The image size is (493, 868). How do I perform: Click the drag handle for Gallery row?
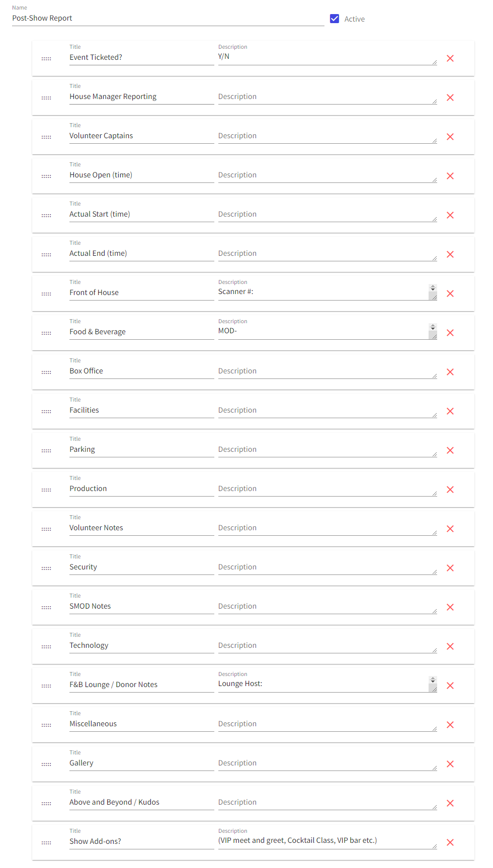tap(46, 764)
